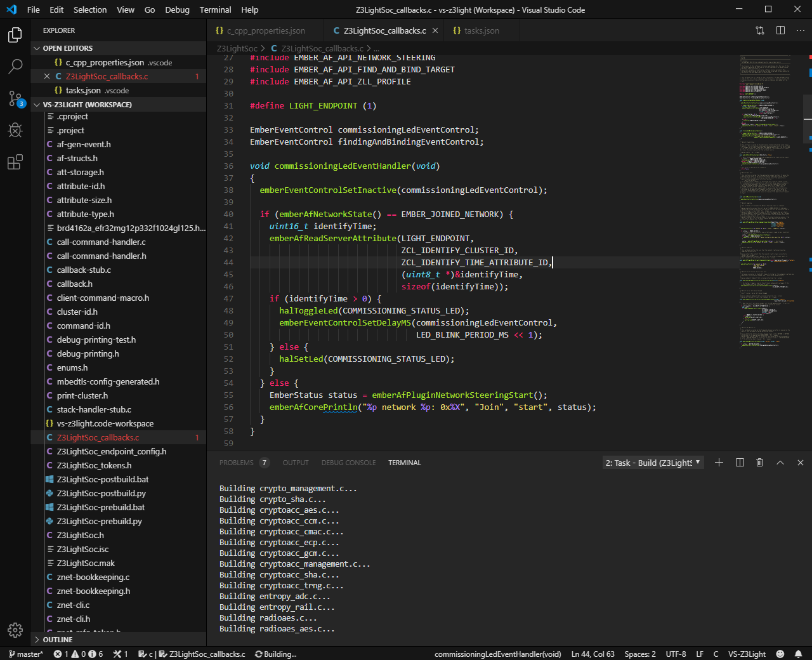Open Z3LightSoc.mak in explorer
Viewport: 812px width, 660px height.
tap(118, 563)
